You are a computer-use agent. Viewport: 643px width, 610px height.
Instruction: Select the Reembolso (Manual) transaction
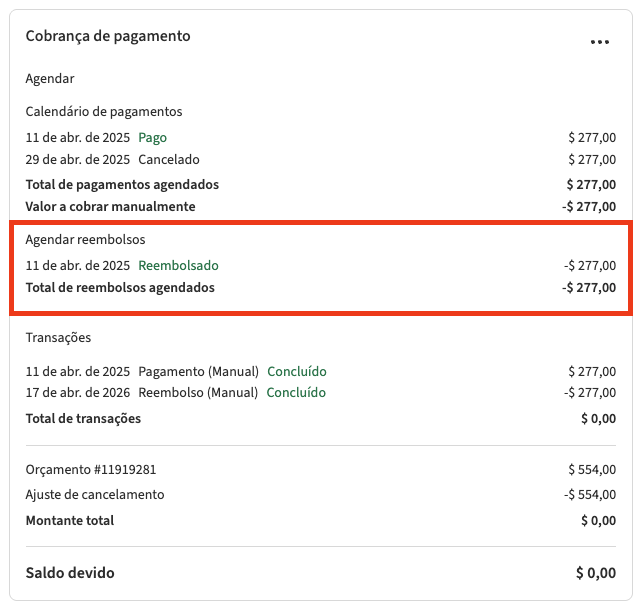pyautogui.click(x=198, y=393)
